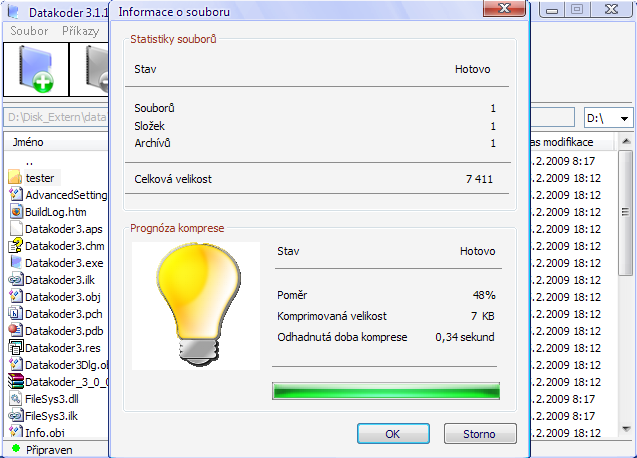Image resolution: width=637 pixels, height=458 pixels.
Task: Close the Informace o souboru dialog
Action: coord(504,8)
